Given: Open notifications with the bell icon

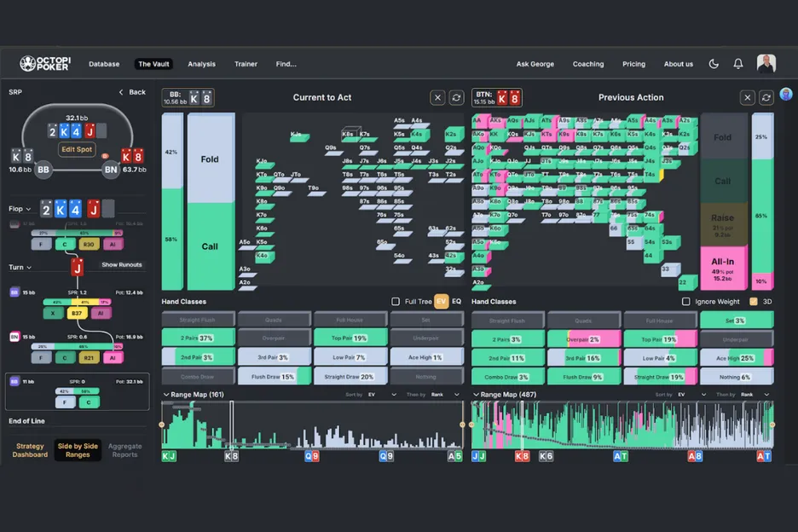Looking at the screenshot, I should [738, 64].
